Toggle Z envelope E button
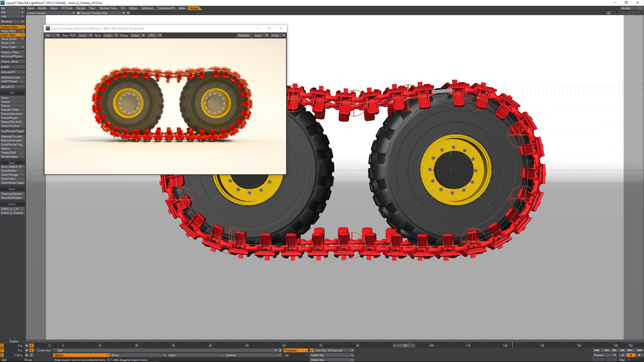644x362 pixels. click(x=32, y=355)
